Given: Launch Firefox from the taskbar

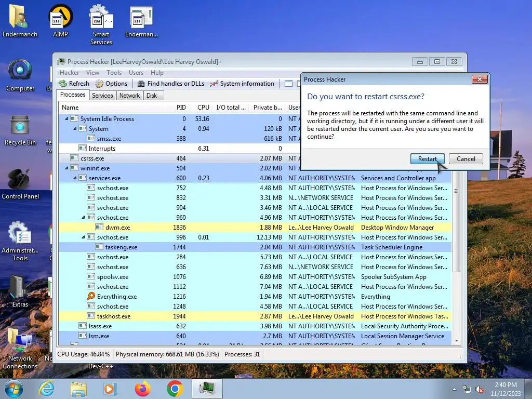Looking at the screenshot, I should pyautogui.click(x=142, y=389).
